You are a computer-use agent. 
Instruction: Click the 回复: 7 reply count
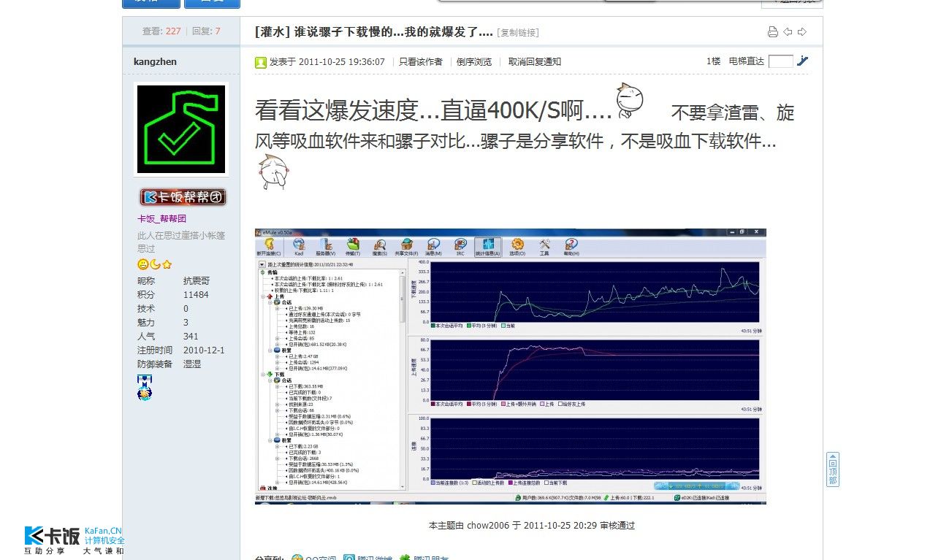coord(206,31)
